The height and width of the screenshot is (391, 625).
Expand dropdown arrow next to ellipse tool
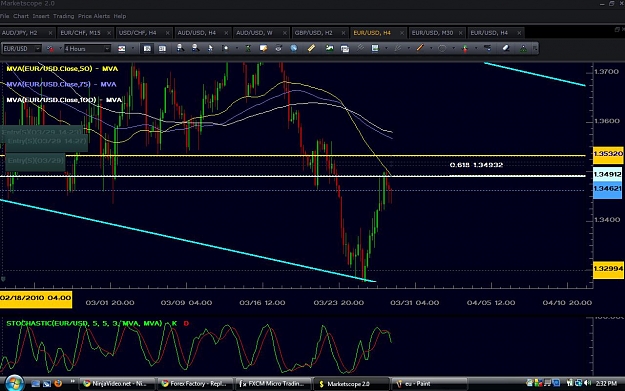(454, 48)
